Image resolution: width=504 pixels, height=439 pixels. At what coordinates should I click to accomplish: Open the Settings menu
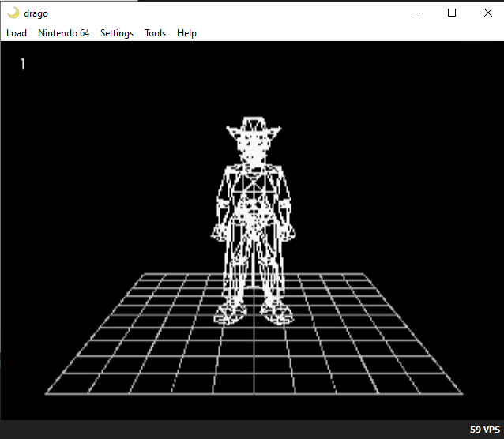coord(117,33)
